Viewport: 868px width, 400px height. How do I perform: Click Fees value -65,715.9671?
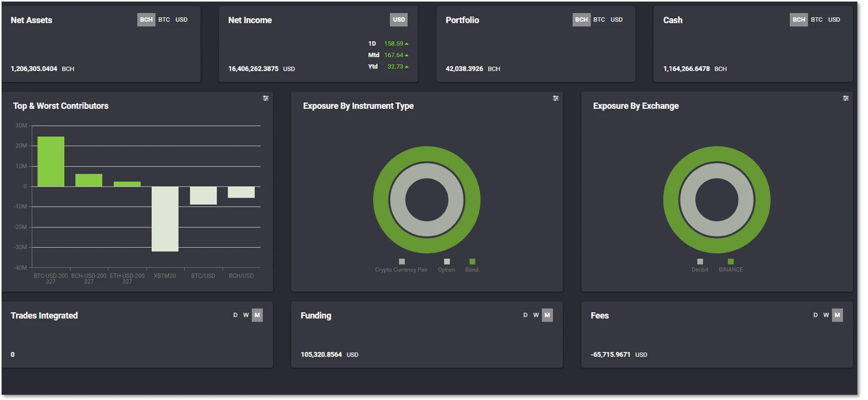point(610,355)
